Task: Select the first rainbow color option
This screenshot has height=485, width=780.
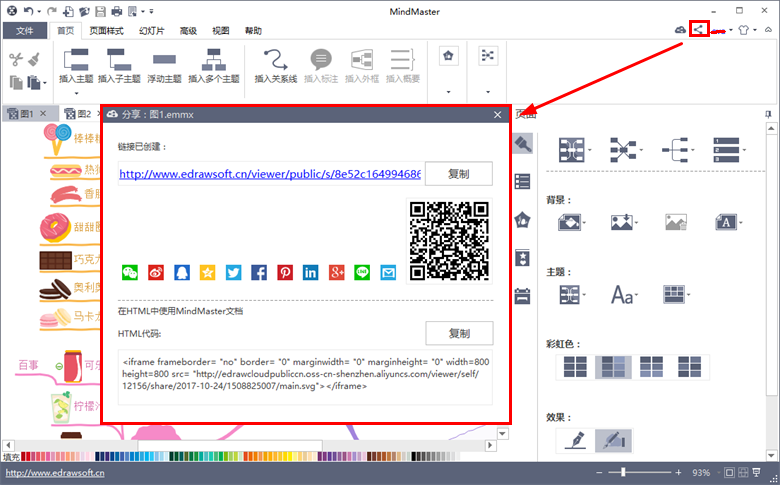Action: (575, 367)
